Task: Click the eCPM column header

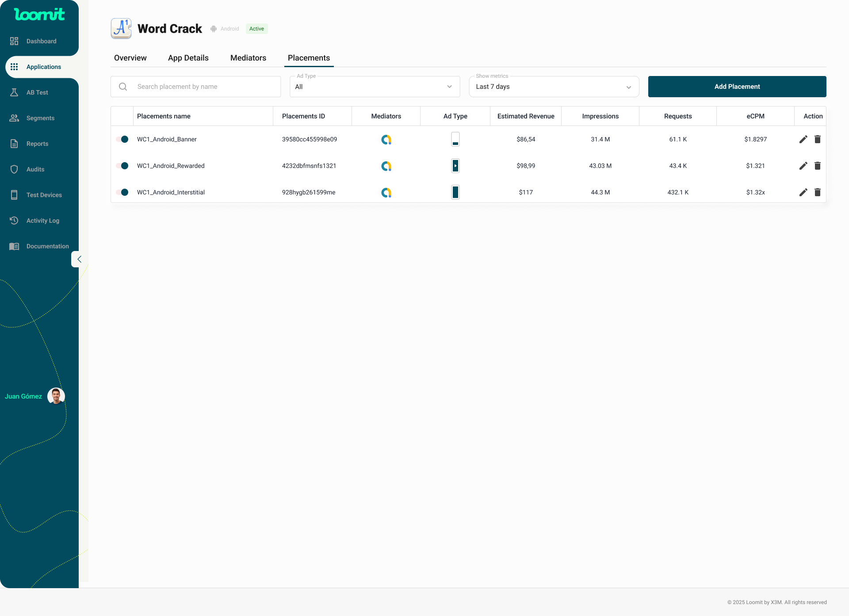Action: click(x=755, y=116)
